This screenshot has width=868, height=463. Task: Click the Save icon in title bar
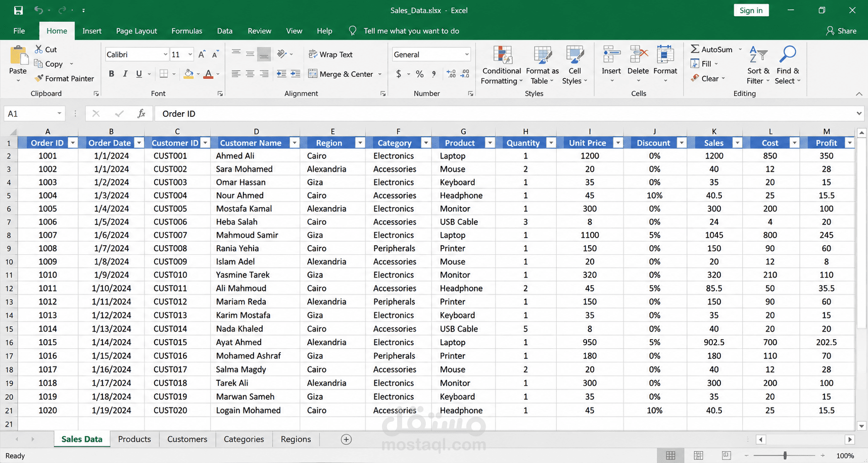[18, 10]
